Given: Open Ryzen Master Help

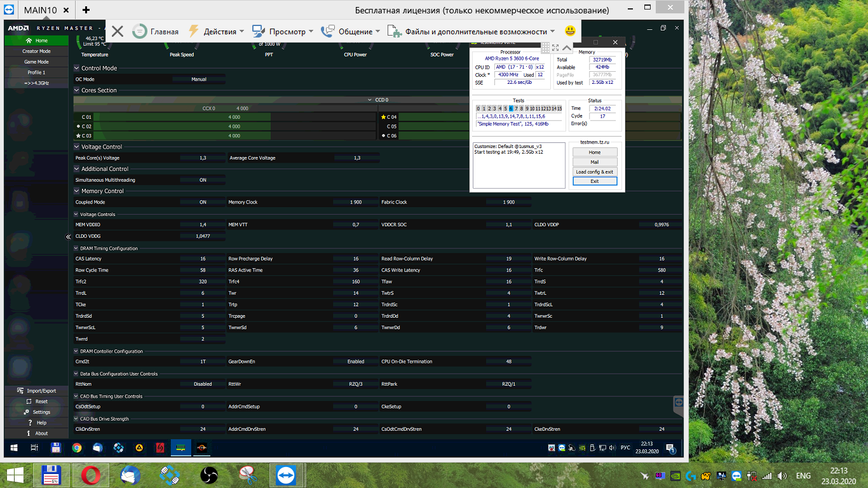Looking at the screenshot, I should tap(36, 423).
